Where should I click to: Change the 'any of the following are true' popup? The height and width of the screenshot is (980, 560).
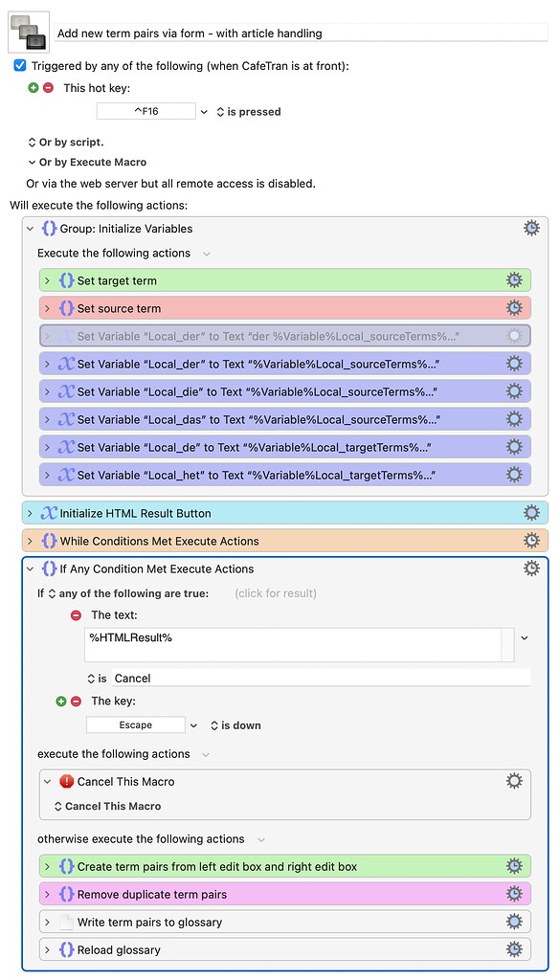[128, 593]
